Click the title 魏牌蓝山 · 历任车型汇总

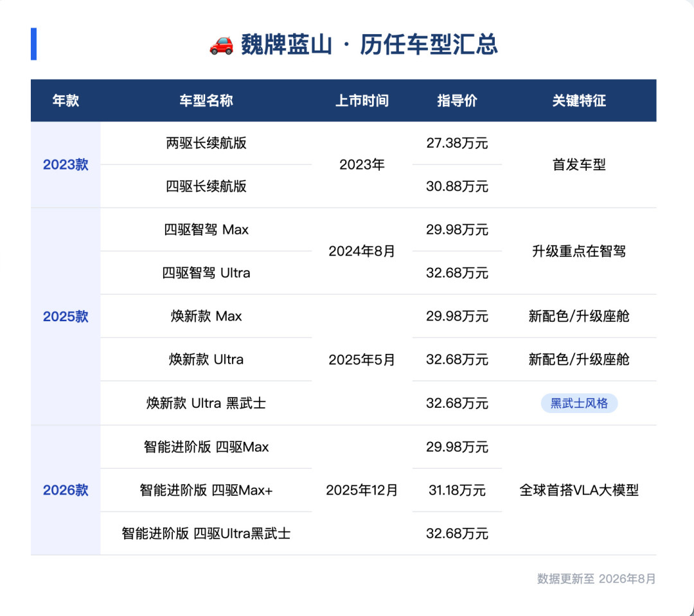click(x=369, y=45)
